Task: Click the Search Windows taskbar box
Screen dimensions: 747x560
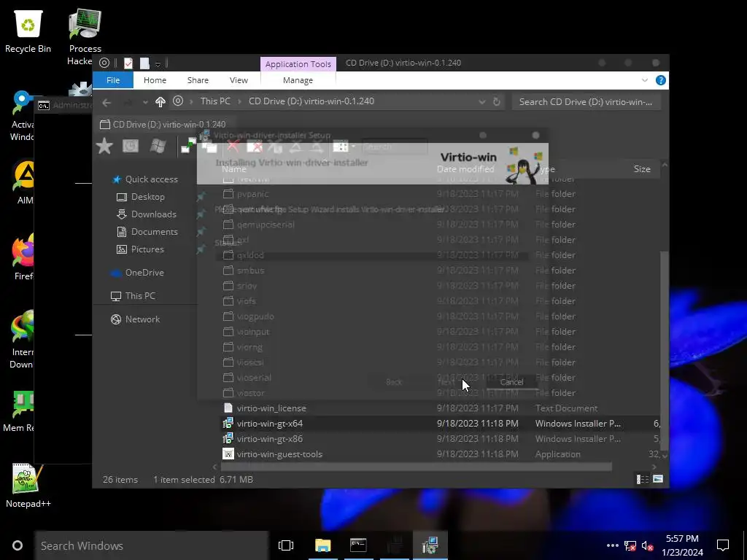Action: tap(151, 545)
